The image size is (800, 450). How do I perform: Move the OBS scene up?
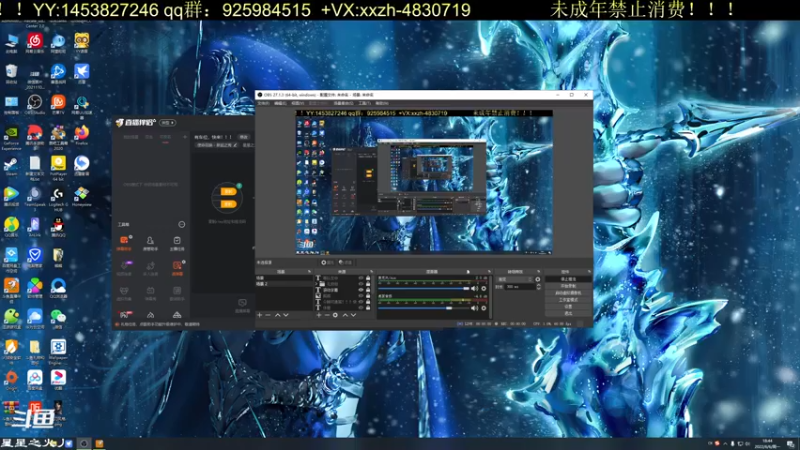click(278, 315)
